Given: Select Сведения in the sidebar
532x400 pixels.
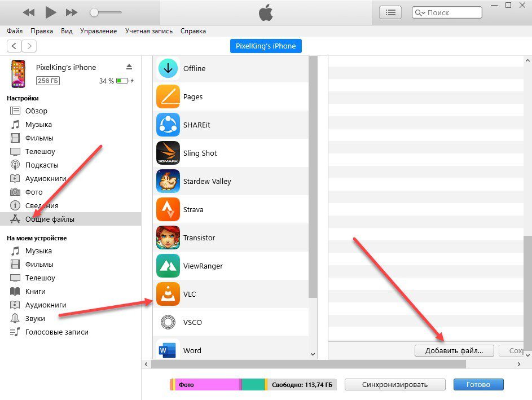Looking at the screenshot, I should [71, 205].
